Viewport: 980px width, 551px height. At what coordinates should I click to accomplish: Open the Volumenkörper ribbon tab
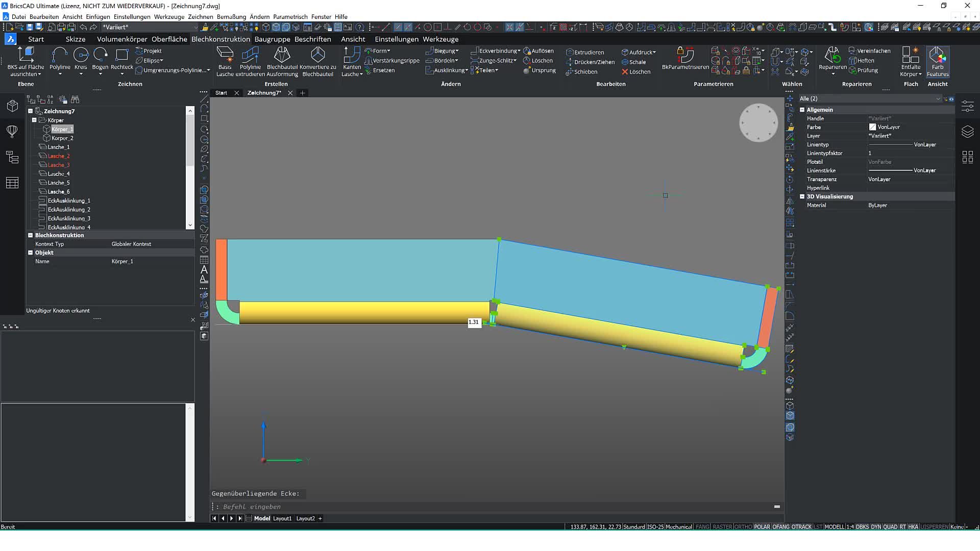(122, 39)
